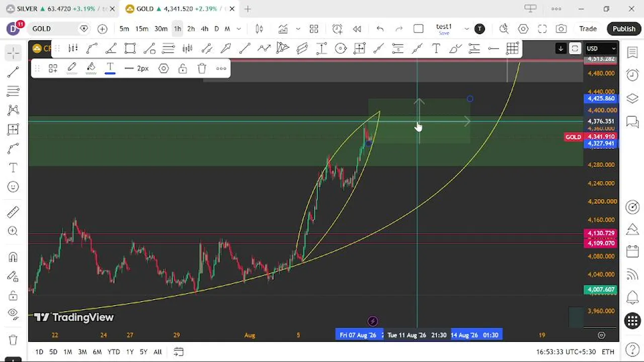Select the 2h timeframe
The image size is (644, 362).
tap(191, 29)
